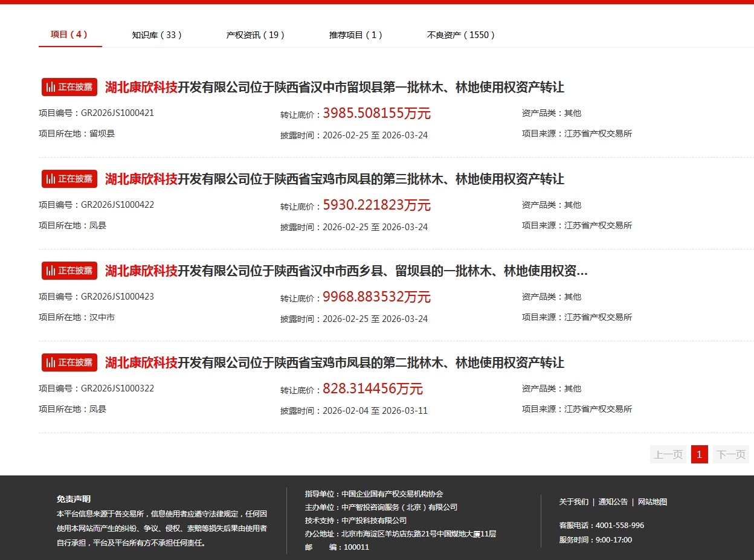Select the 推荐项目 (1) tab
Screen dimensions: 754x560
tap(356, 35)
